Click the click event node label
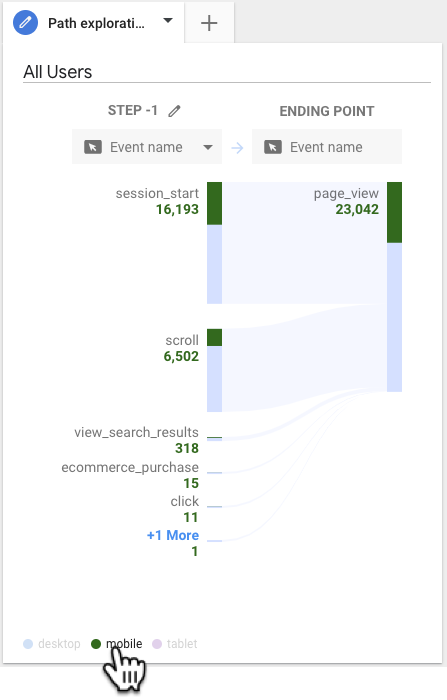 pos(184,501)
